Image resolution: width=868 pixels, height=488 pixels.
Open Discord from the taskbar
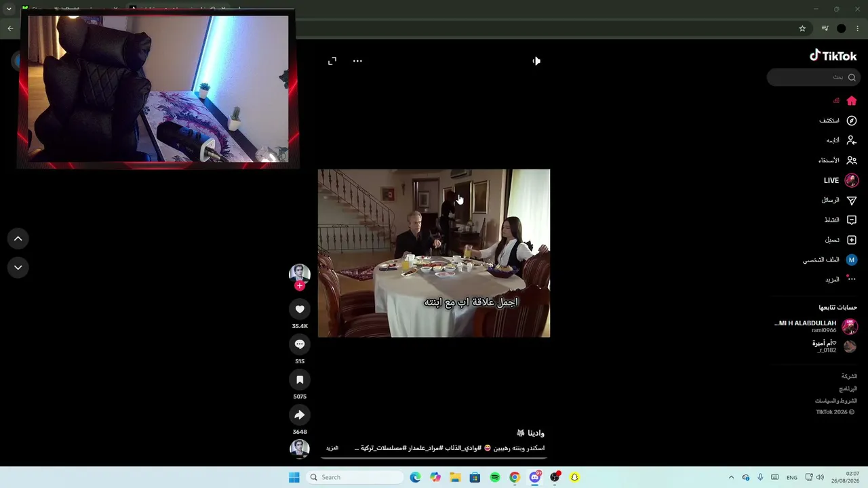click(535, 477)
